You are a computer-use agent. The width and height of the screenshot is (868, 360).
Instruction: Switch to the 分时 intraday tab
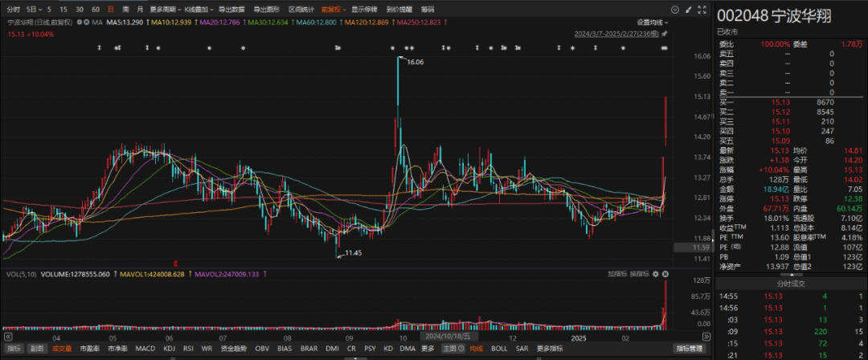tap(11, 8)
